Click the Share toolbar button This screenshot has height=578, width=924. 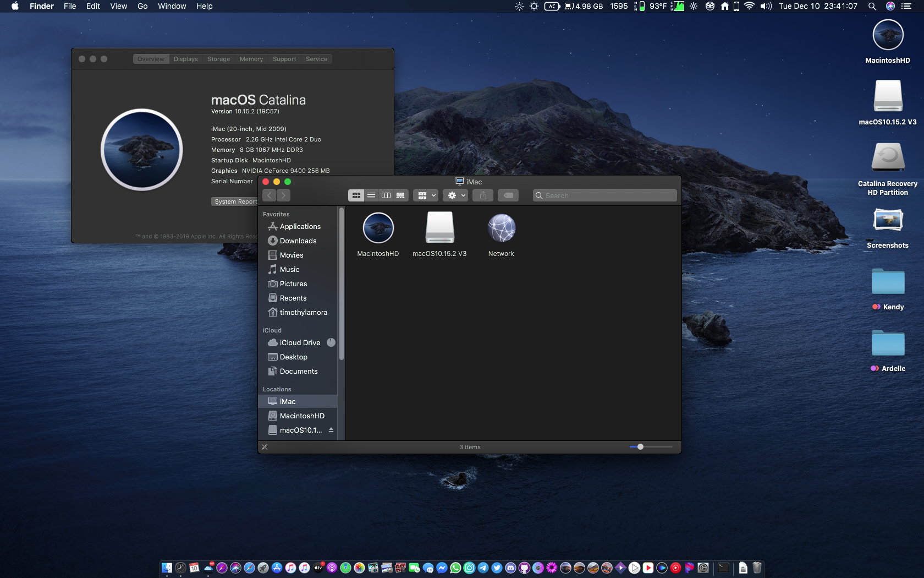[x=483, y=195]
